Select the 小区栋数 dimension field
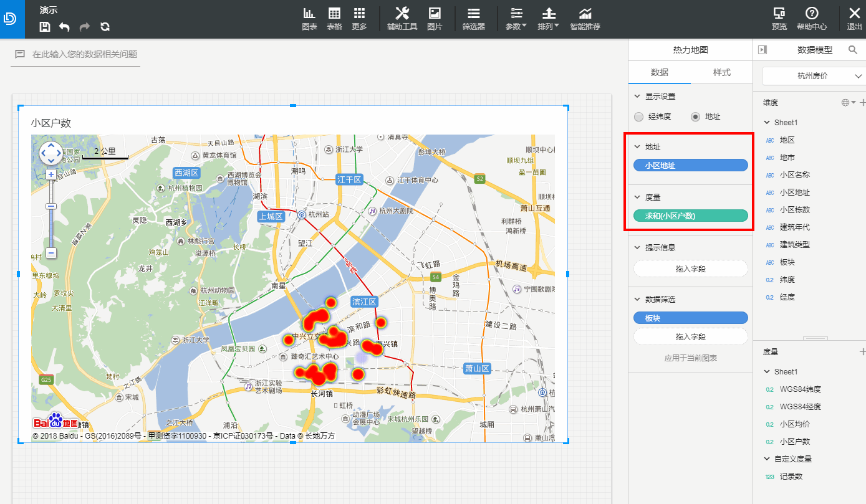866x504 pixels. coord(794,210)
